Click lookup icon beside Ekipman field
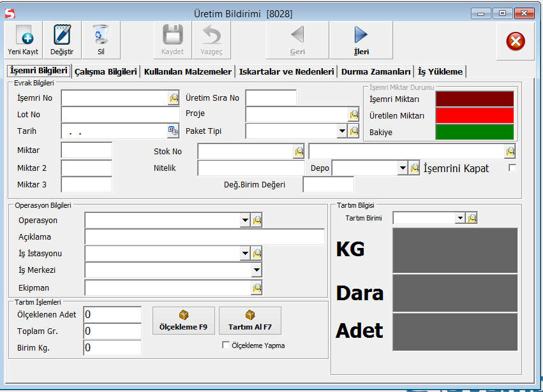 (257, 287)
